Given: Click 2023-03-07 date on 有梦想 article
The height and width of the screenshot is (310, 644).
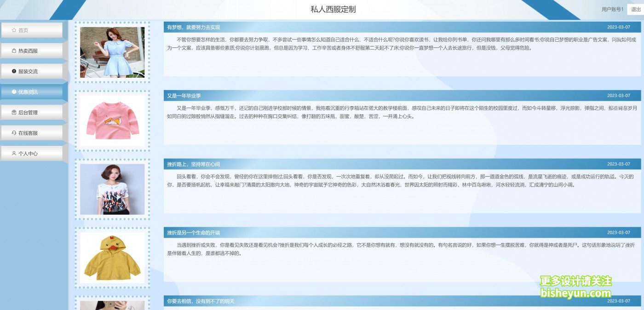Looking at the screenshot, I should (x=619, y=27).
